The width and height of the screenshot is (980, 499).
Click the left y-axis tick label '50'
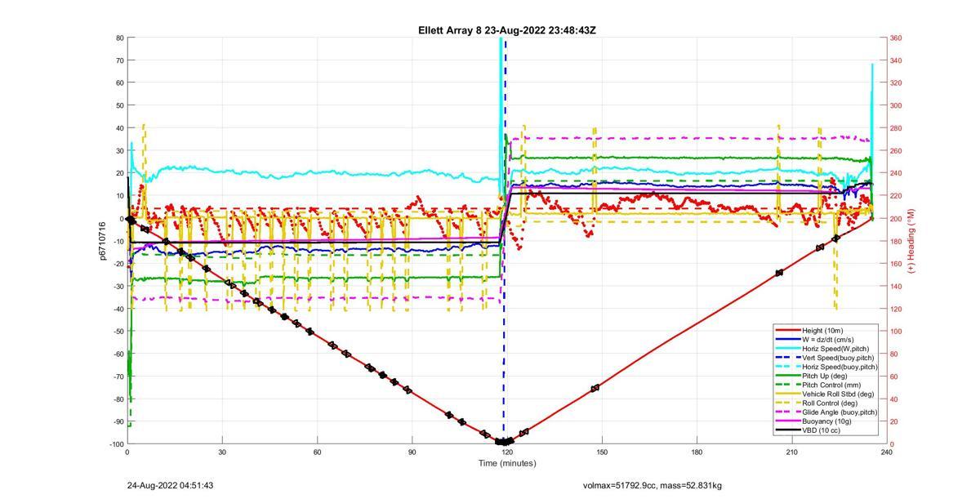tap(119, 105)
